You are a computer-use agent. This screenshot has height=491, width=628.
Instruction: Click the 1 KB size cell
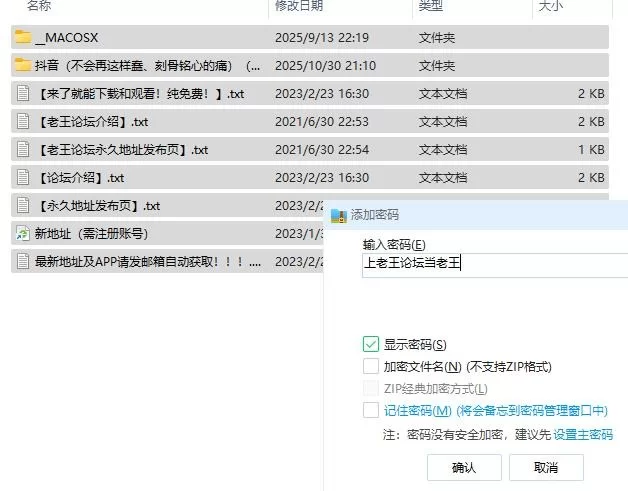pos(591,150)
